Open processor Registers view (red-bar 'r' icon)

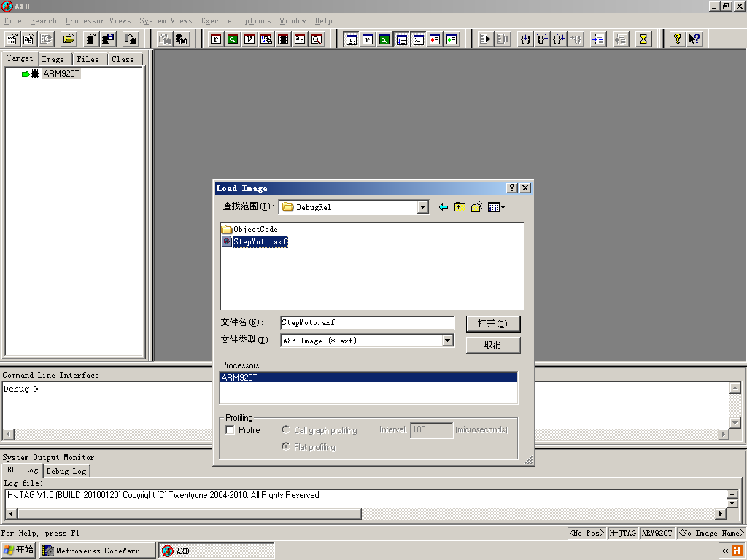216,39
